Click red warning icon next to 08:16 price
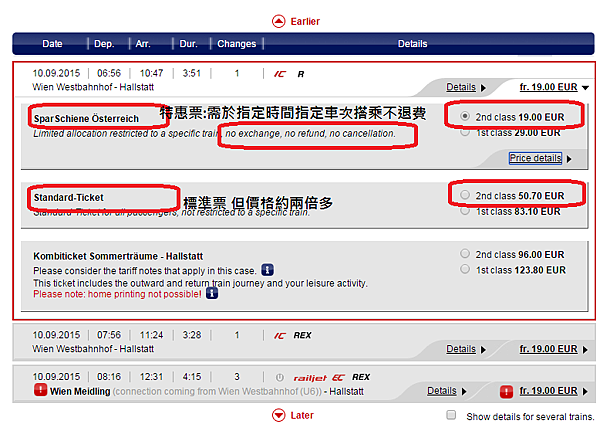Viewport: 600px width, 441px height. pos(506,392)
